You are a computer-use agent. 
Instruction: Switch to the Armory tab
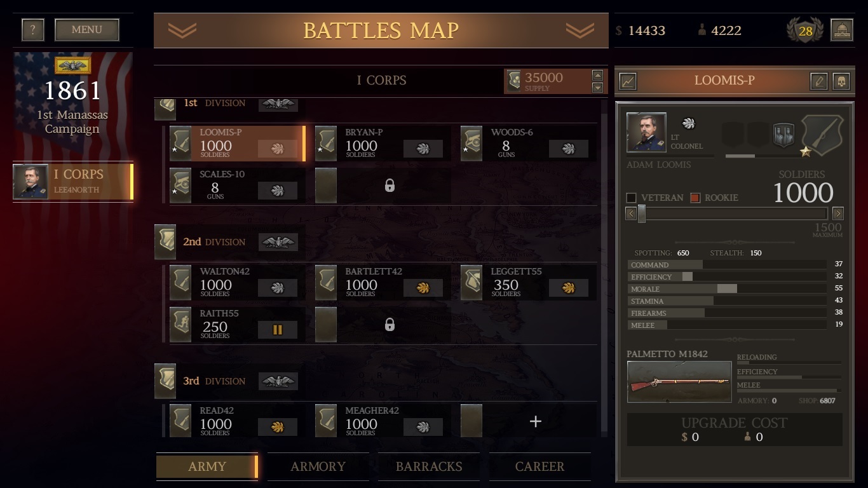click(318, 466)
